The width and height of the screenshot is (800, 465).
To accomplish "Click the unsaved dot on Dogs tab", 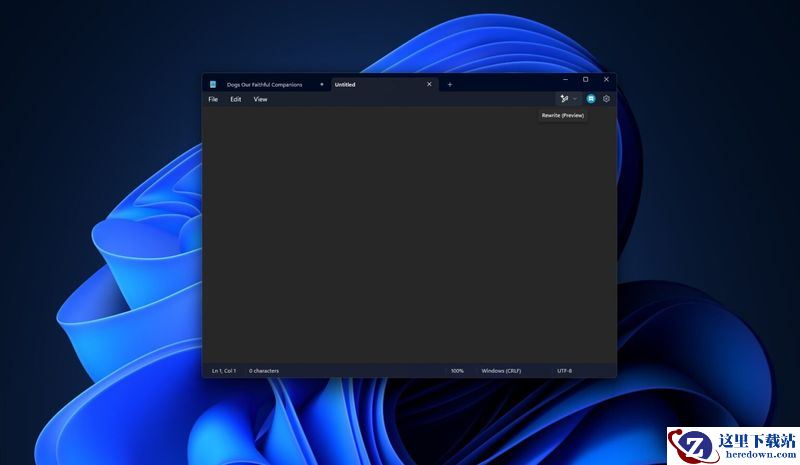I will point(321,84).
